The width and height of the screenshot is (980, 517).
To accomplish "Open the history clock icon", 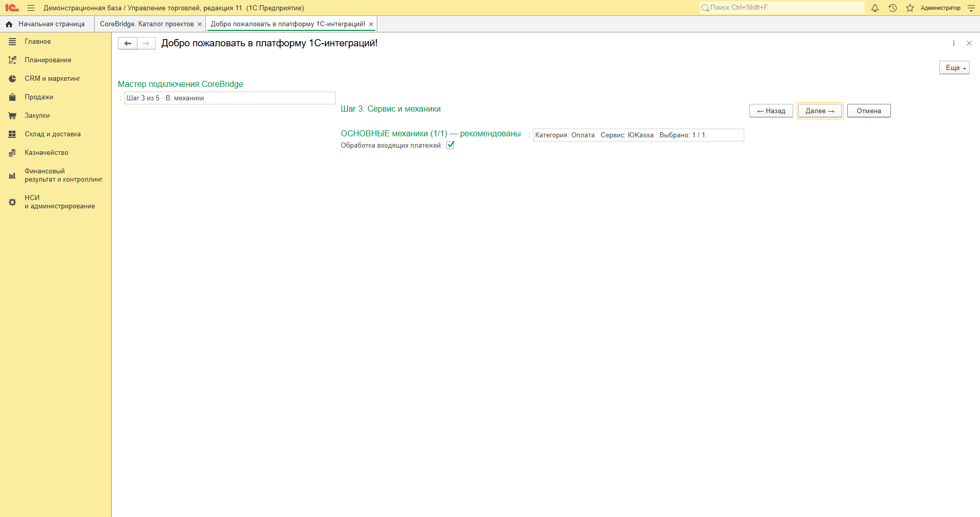I will click(x=892, y=8).
